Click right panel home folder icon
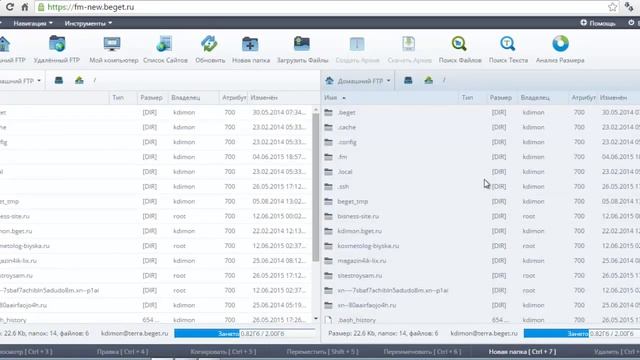 point(428,80)
